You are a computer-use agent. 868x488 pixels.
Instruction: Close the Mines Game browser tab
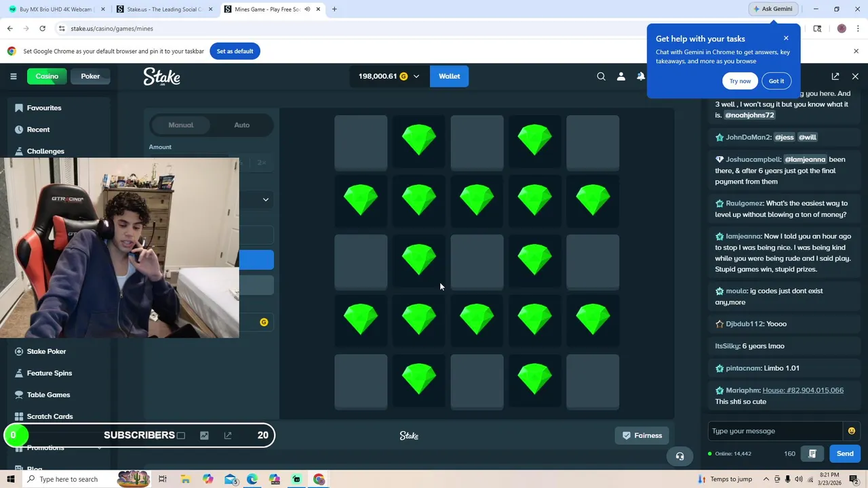coord(318,9)
